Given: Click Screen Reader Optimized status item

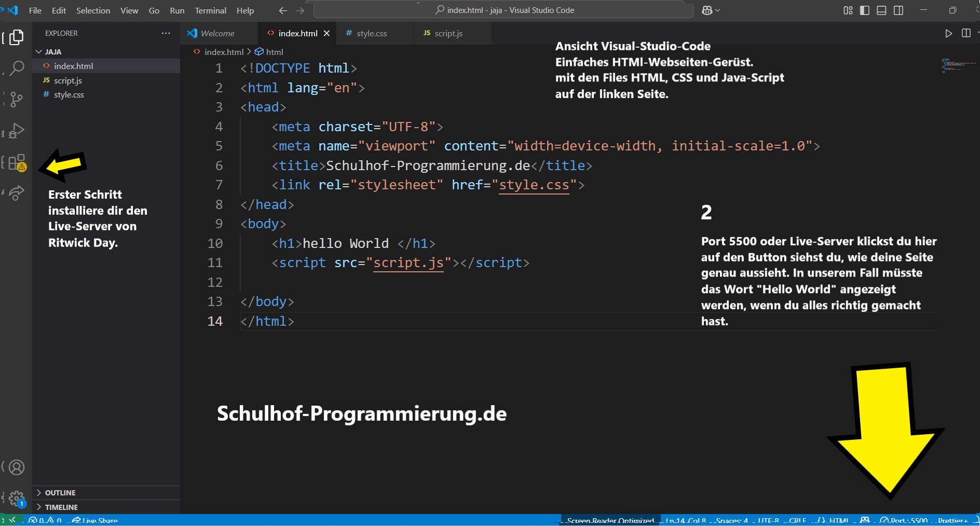Looking at the screenshot, I should pos(610,520).
